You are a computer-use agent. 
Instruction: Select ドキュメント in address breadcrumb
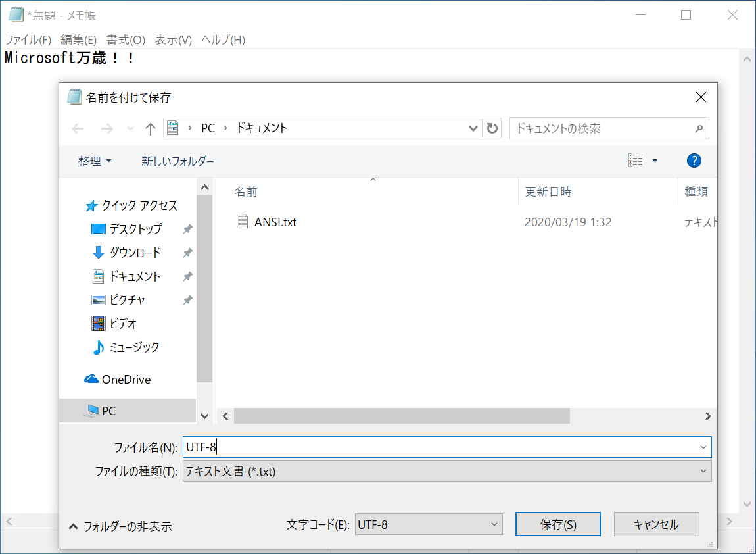coord(262,128)
